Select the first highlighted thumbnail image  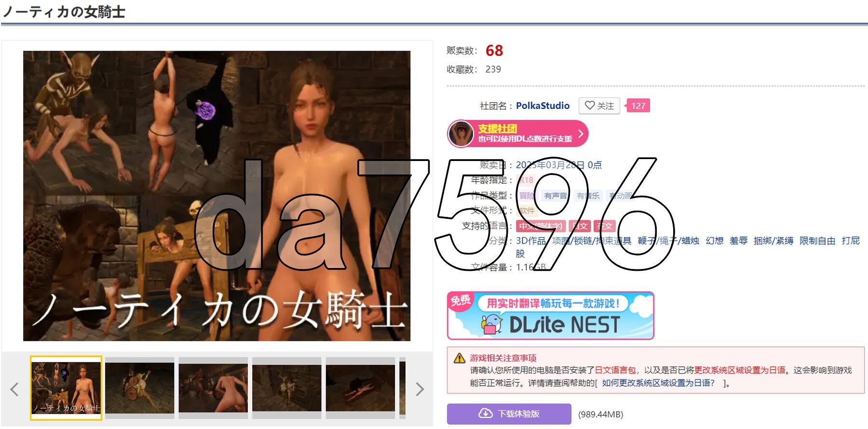pos(66,388)
